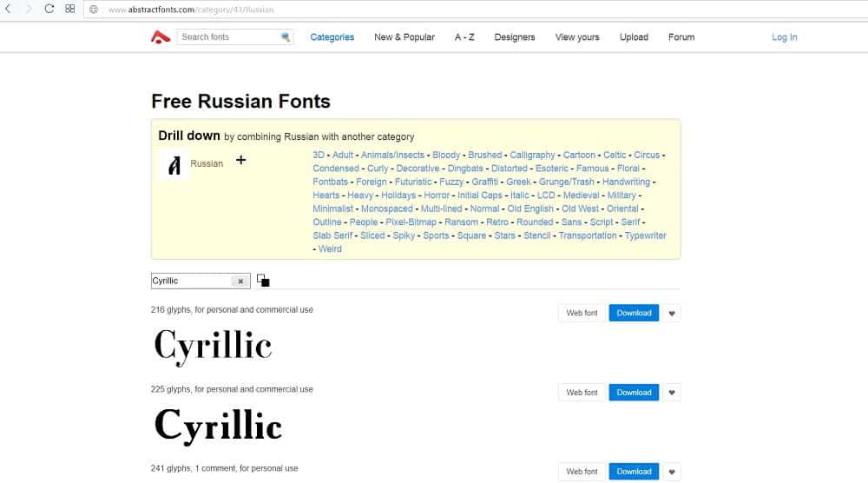Open the browser speed dial grid icon
Viewport: 868px width, 483px height.
coord(69,9)
